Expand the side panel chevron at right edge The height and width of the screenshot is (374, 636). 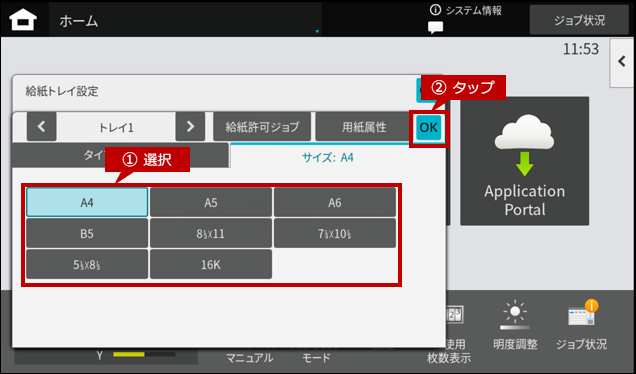pos(622,62)
